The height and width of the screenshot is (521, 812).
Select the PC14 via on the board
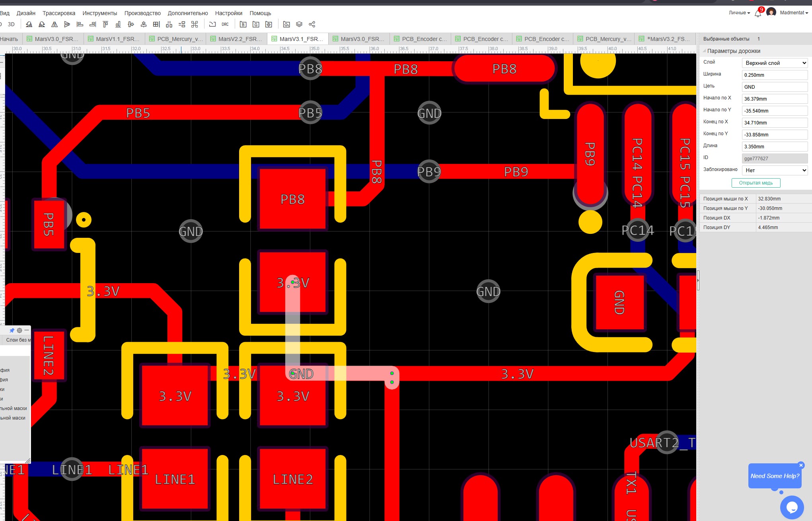pos(638,230)
